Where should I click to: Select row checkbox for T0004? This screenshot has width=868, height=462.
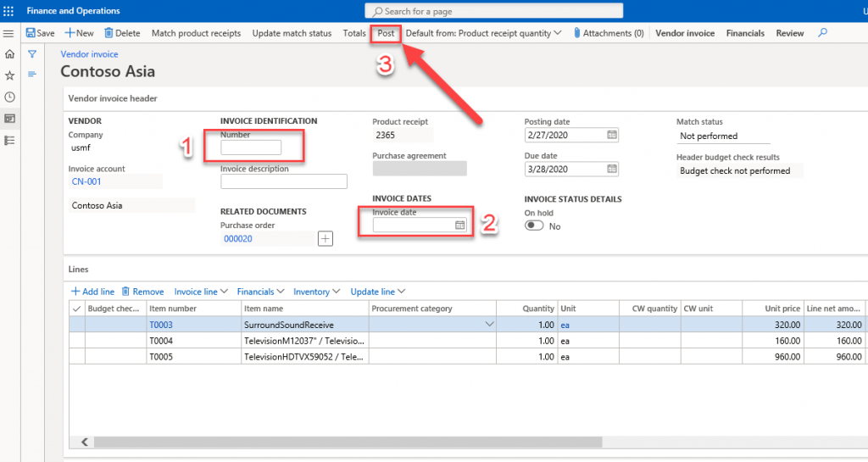coord(77,341)
